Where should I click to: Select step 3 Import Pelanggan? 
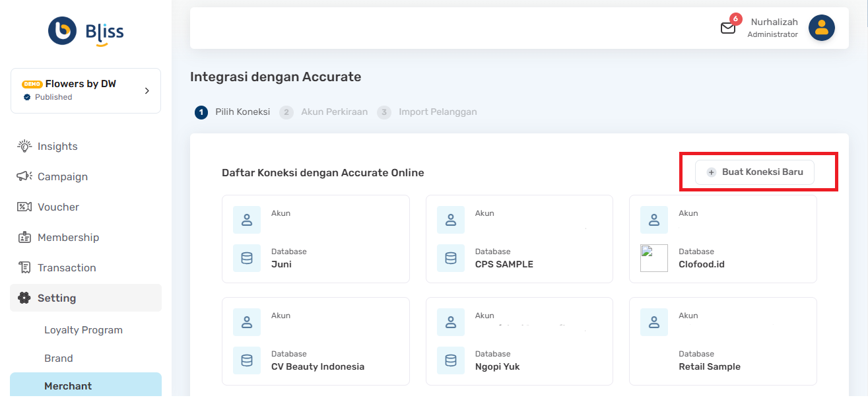tap(427, 112)
